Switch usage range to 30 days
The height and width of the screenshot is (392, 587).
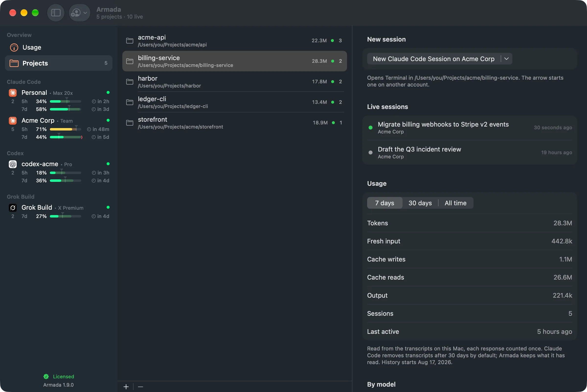pyautogui.click(x=420, y=203)
